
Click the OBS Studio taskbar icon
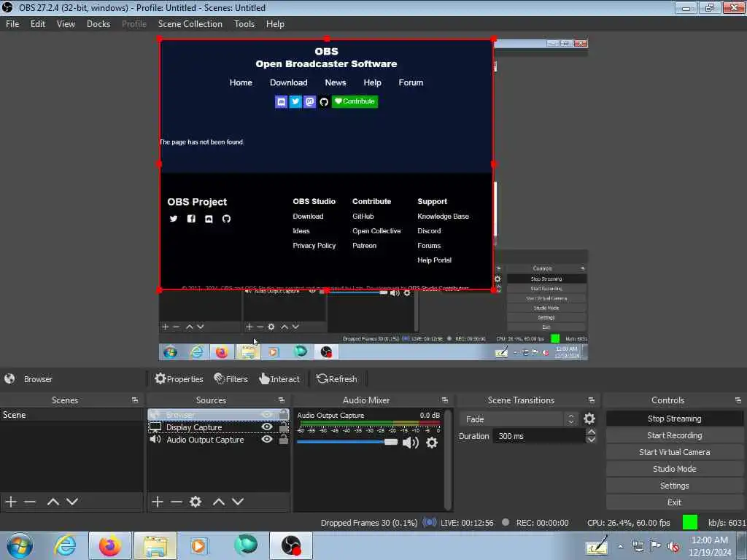click(x=291, y=545)
